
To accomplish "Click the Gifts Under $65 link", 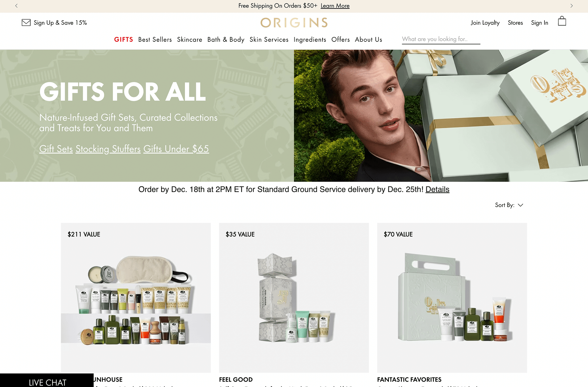I will 176,149.
